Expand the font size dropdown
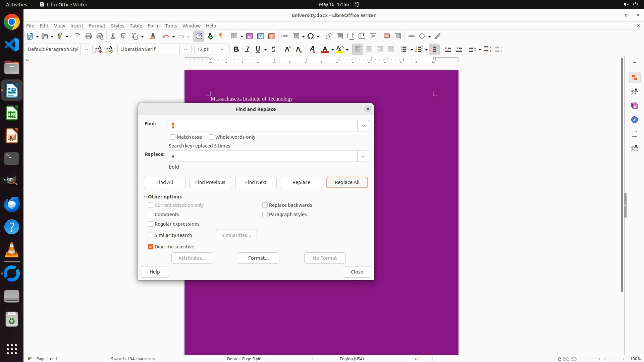This screenshot has width=644, height=362. 222,49
